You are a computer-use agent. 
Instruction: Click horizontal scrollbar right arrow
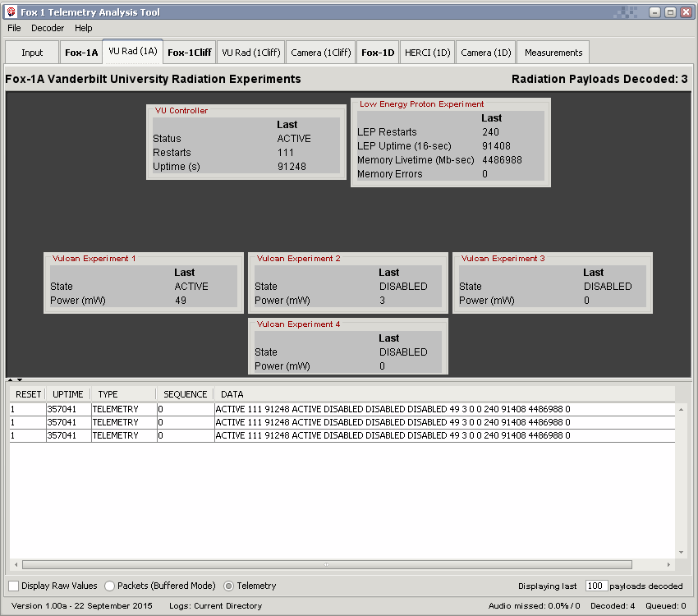[640, 564]
